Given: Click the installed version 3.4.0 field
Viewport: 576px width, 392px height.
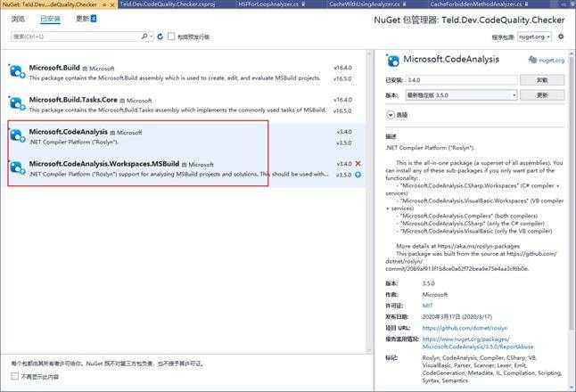Looking at the screenshot, I should [x=461, y=80].
